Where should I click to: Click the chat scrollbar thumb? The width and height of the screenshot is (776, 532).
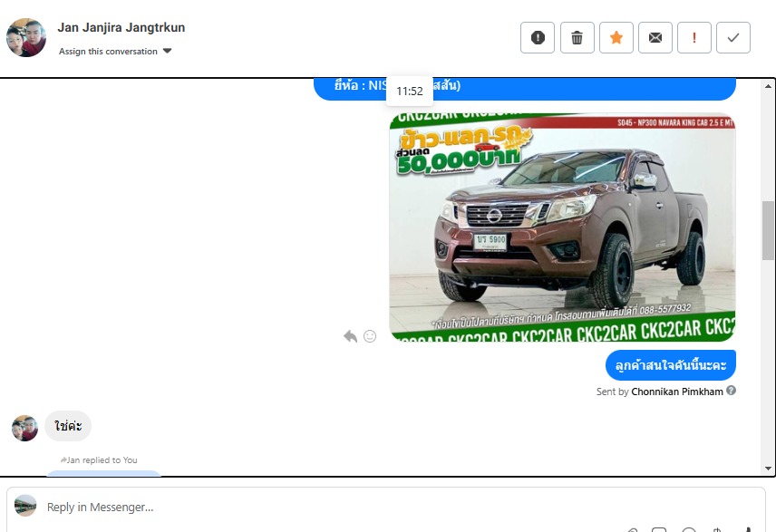tap(768, 230)
